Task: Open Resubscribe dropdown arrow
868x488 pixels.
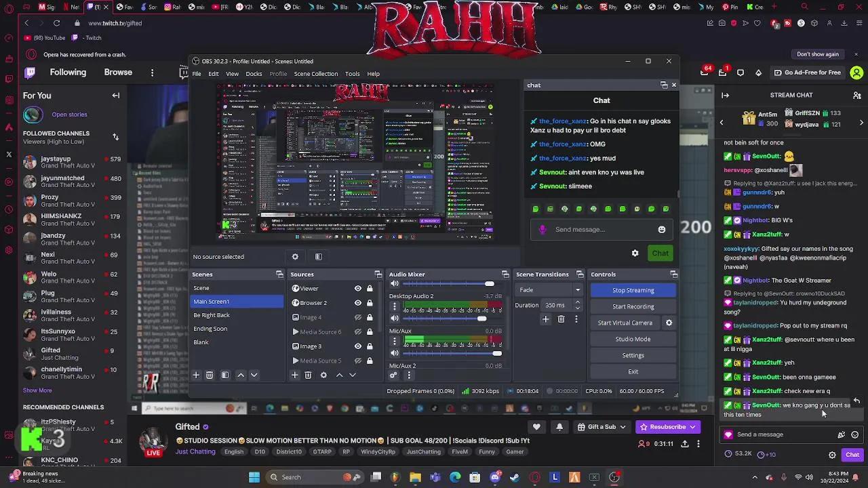Action: tap(692, 427)
